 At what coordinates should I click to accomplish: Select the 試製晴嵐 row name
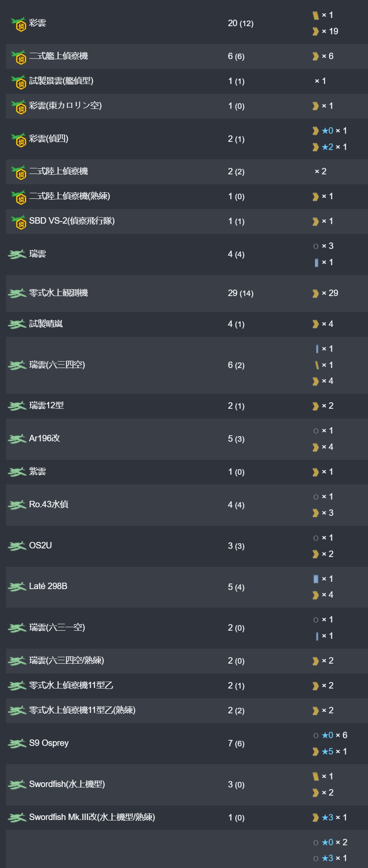pos(46,324)
